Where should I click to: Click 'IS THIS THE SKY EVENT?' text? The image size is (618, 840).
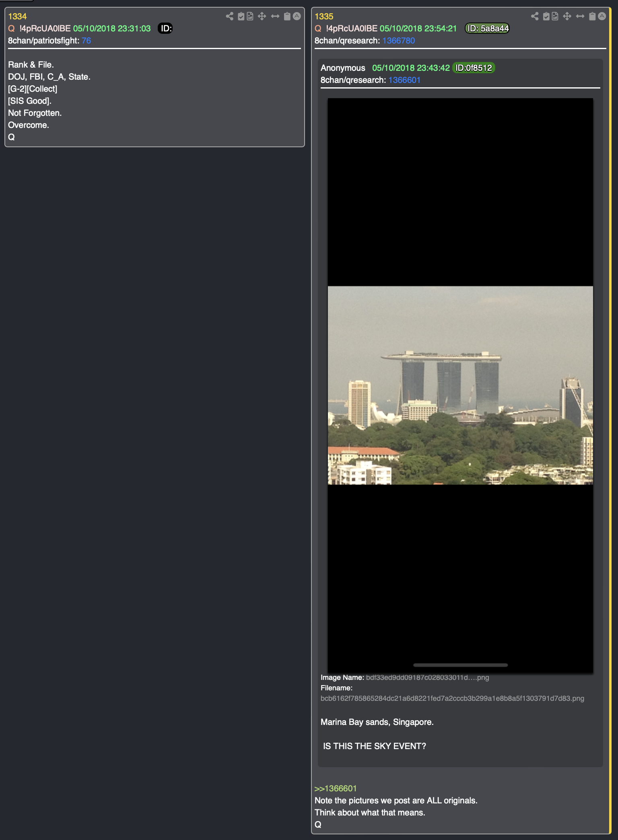(x=375, y=746)
